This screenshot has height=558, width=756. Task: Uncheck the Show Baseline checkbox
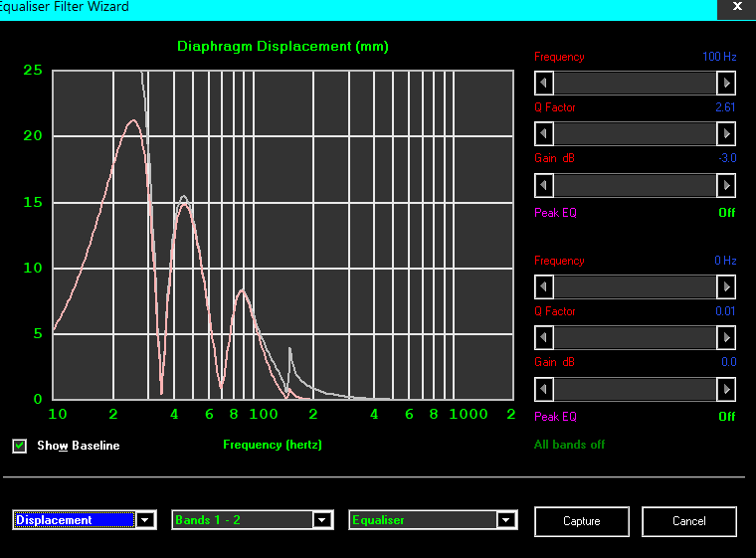pyautogui.click(x=20, y=446)
